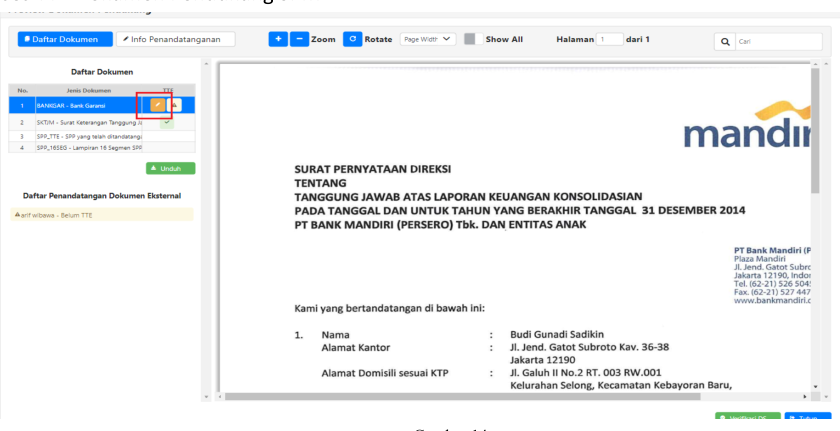The image size is (840, 431).
Task: Click the Halaman page number field
Action: (608, 39)
